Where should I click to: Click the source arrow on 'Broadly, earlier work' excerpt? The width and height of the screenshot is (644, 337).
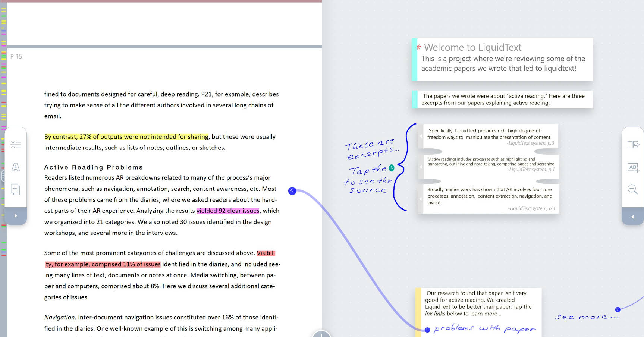[x=421, y=199]
